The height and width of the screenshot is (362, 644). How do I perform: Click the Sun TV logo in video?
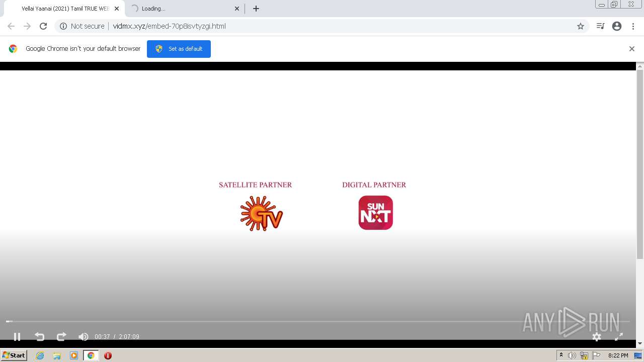pos(262,214)
